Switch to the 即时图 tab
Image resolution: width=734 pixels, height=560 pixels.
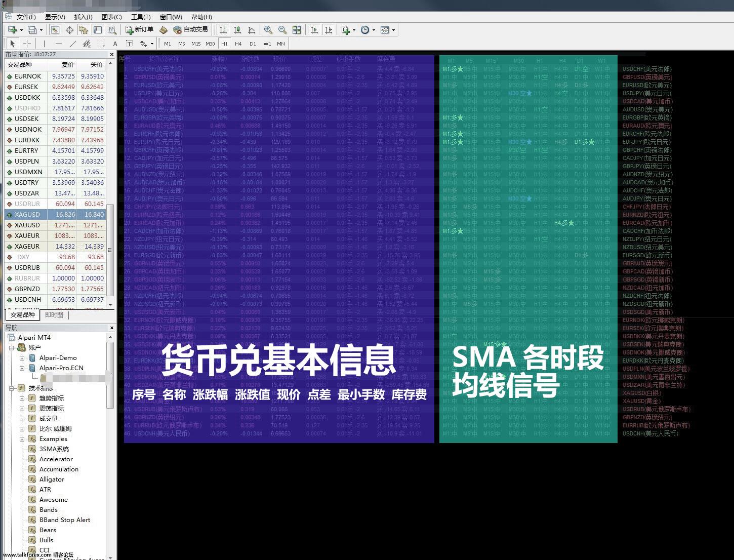point(54,315)
